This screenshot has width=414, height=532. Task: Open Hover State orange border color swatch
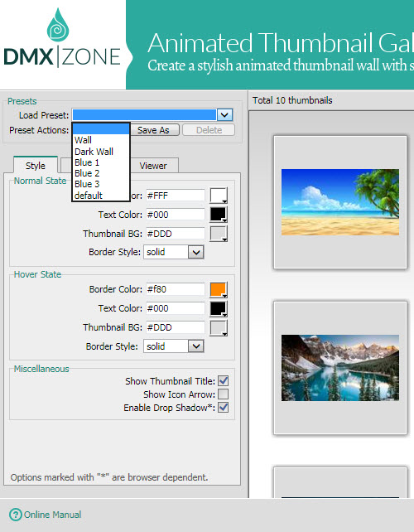219,289
